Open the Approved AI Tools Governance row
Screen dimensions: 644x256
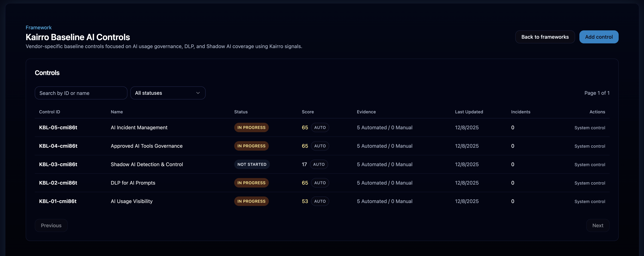pos(146,146)
